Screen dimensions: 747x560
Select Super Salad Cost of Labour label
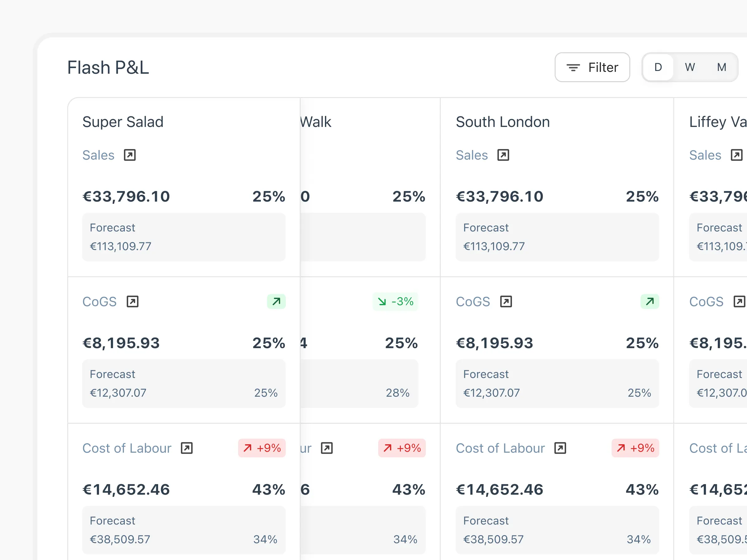127,448
